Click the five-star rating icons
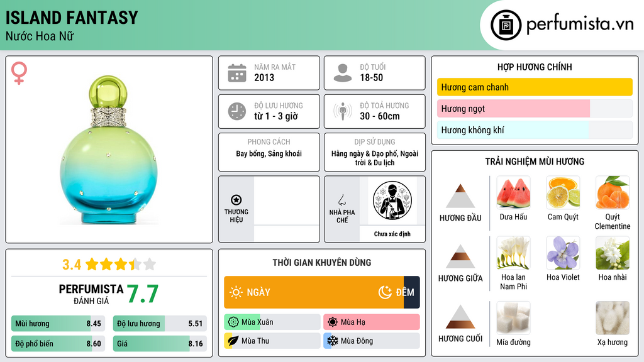Image resolution: width=644 pixels, height=362 pixels. (121, 264)
